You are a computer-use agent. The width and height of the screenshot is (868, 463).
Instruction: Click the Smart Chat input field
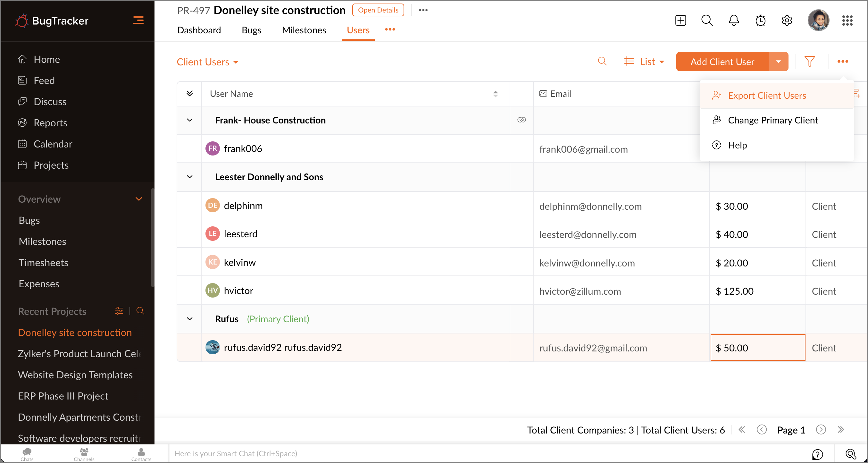[x=472, y=453]
